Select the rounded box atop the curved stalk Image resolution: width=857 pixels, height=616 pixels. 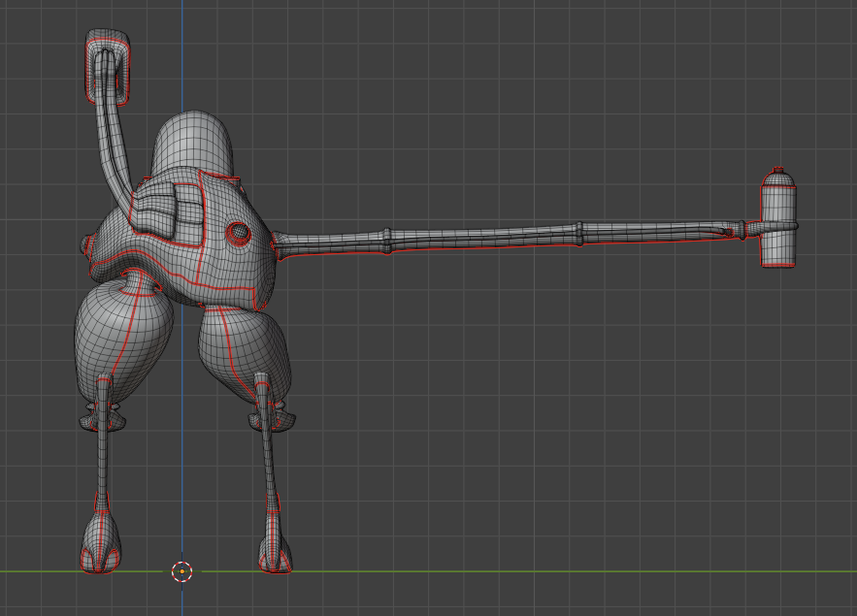pyautogui.click(x=108, y=67)
